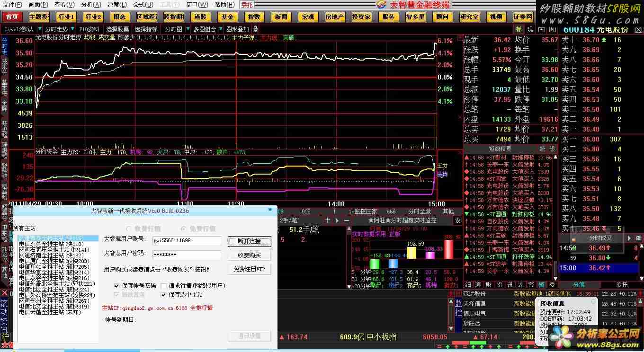Screen dimensions: 644x352
Task: Click the 基金 toolbar button
Action: point(227,17)
